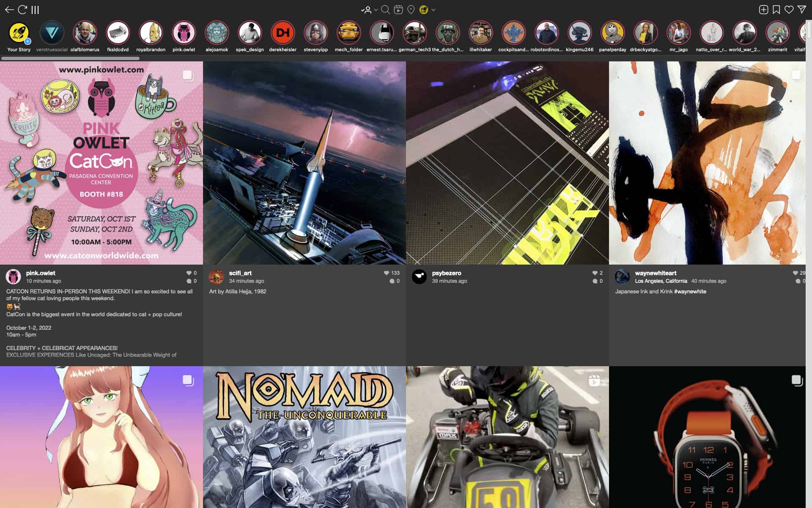Open scifi_art username link
The width and height of the screenshot is (812, 508).
point(240,273)
